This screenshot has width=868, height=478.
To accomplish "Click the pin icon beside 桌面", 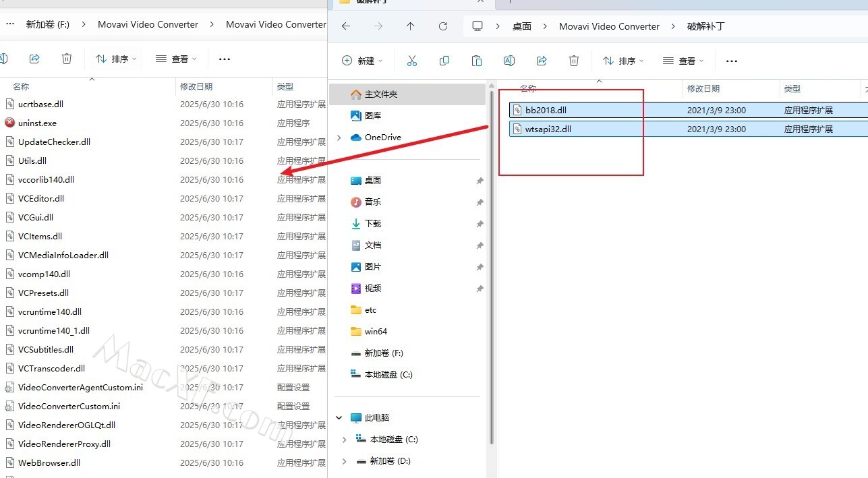I will coord(480,181).
